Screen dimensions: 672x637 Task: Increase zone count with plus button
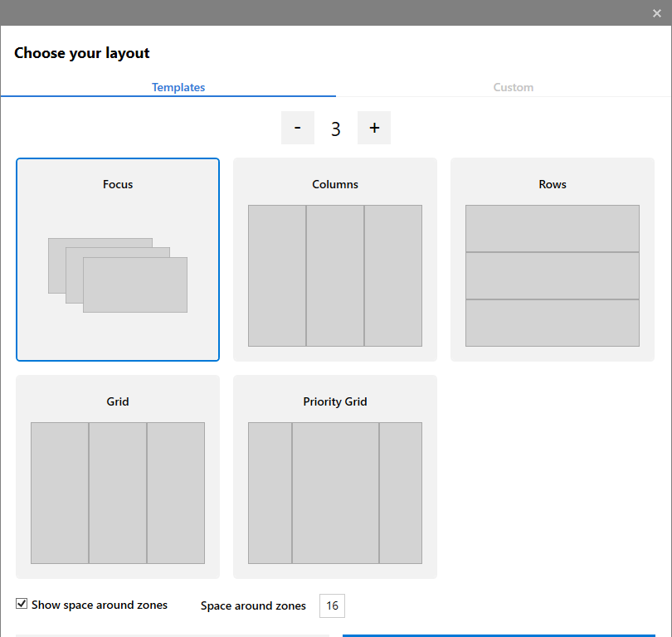click(374, 128)
